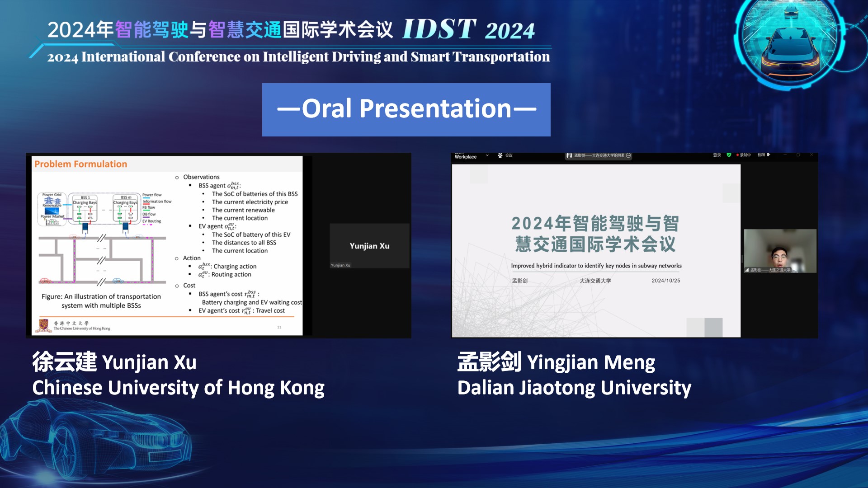Open the 视图 view menu in Zoom
The image size is (868, 488).
click(764, 155)
